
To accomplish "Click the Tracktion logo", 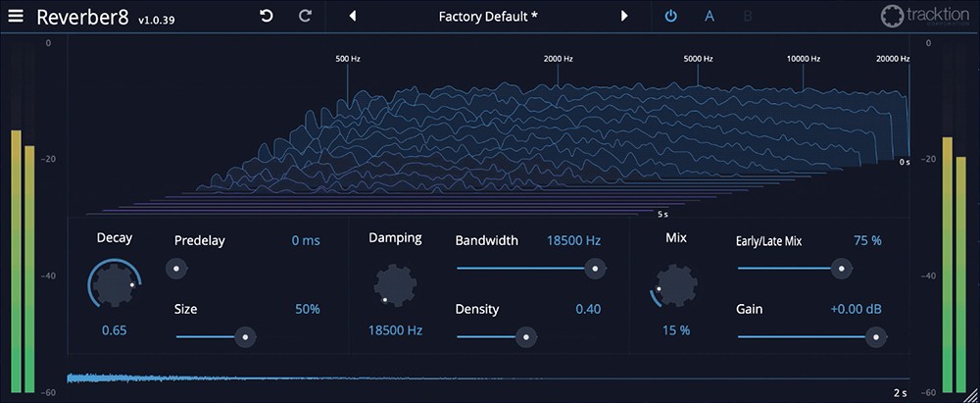I will coord(916,17).
